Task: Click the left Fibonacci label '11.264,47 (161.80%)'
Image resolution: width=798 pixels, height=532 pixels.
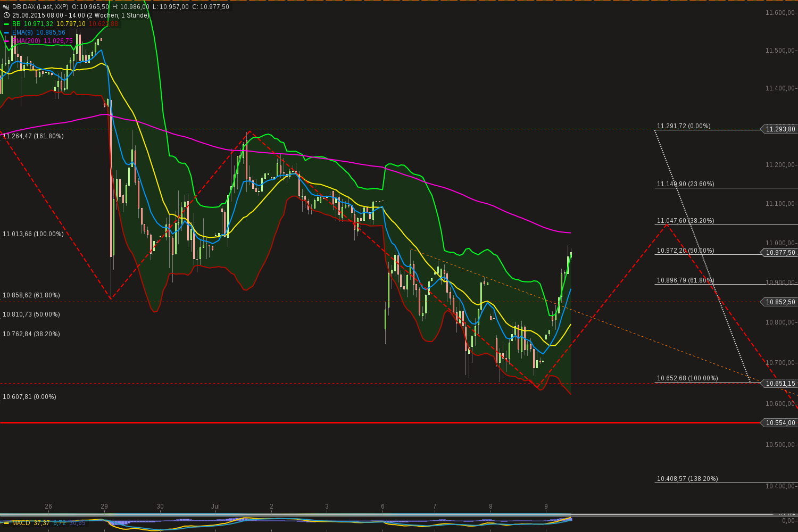Action: 33,136
